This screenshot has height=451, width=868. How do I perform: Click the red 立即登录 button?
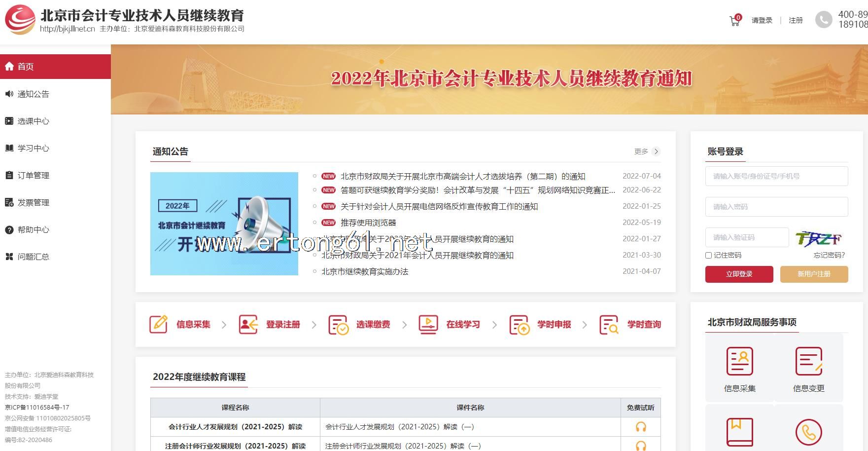(739, 274)
